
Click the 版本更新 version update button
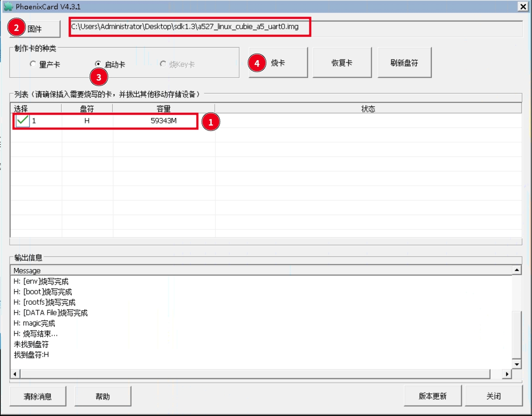tap(433, 396)
